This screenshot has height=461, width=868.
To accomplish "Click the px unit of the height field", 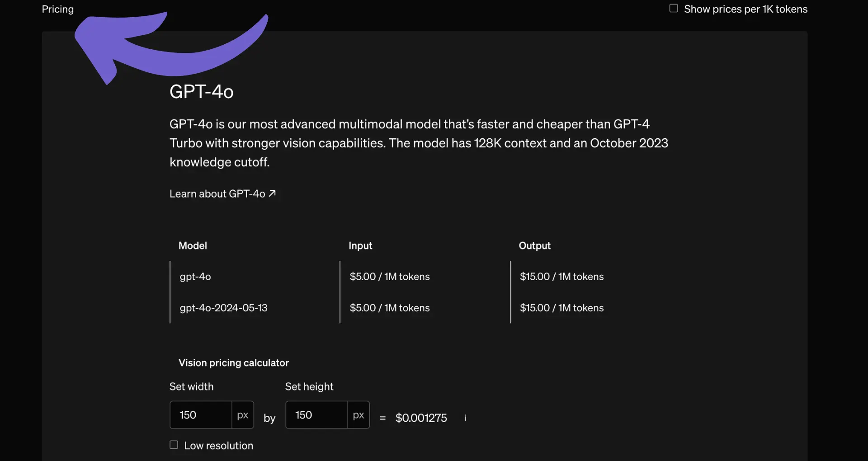I will pos(359,415).
